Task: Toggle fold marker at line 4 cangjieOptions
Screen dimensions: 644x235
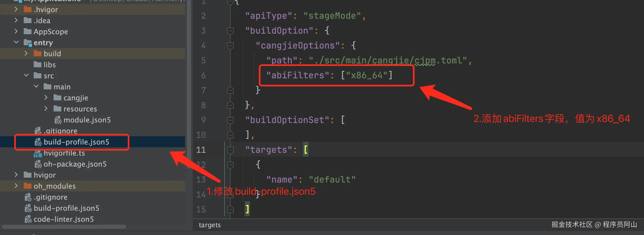Action: click(230, 46)
